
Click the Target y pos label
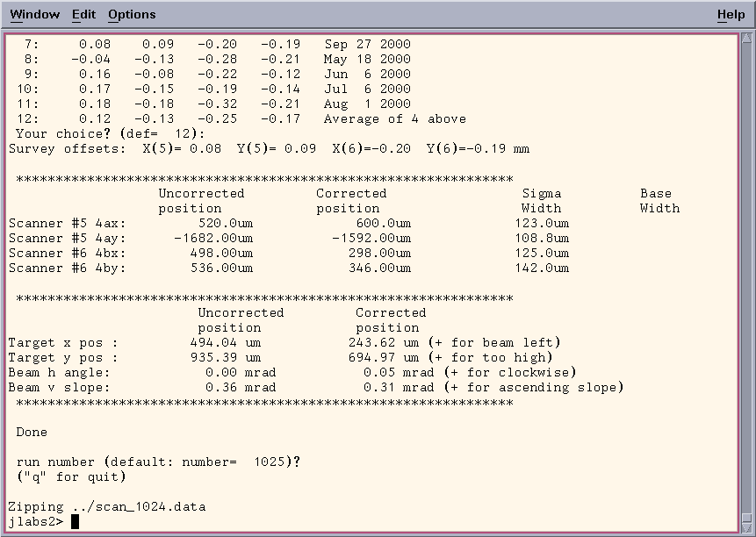coord(63,358)
